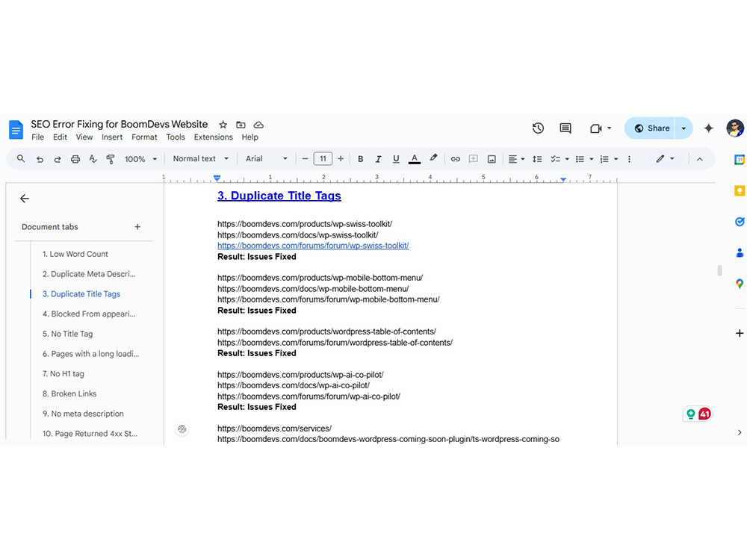Open version history clock icon
The height and width of the screenshot is (560, 747).
tap(538, 128)
